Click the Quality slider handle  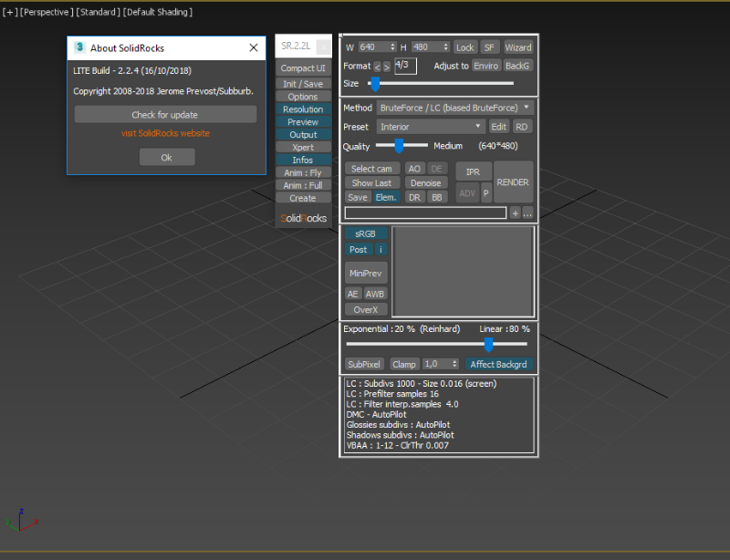pyautogui.click(x=399, y=146)
